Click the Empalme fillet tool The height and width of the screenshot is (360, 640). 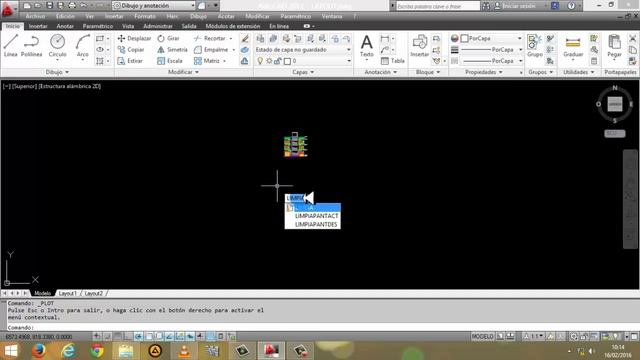coord(211,49)
